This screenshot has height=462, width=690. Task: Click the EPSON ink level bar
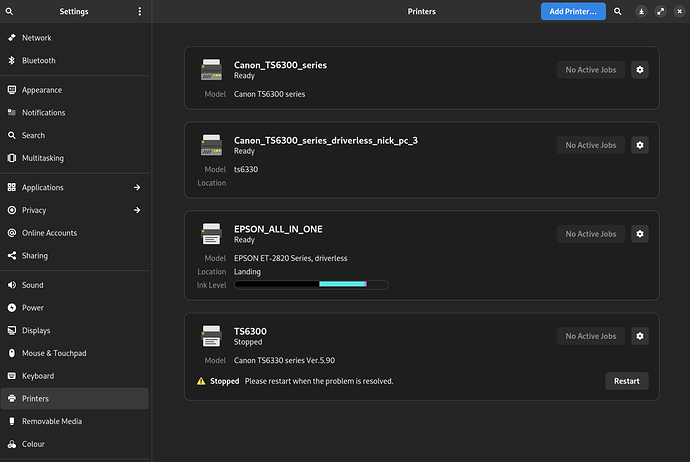pyautogui.click(x=311, y=285)
